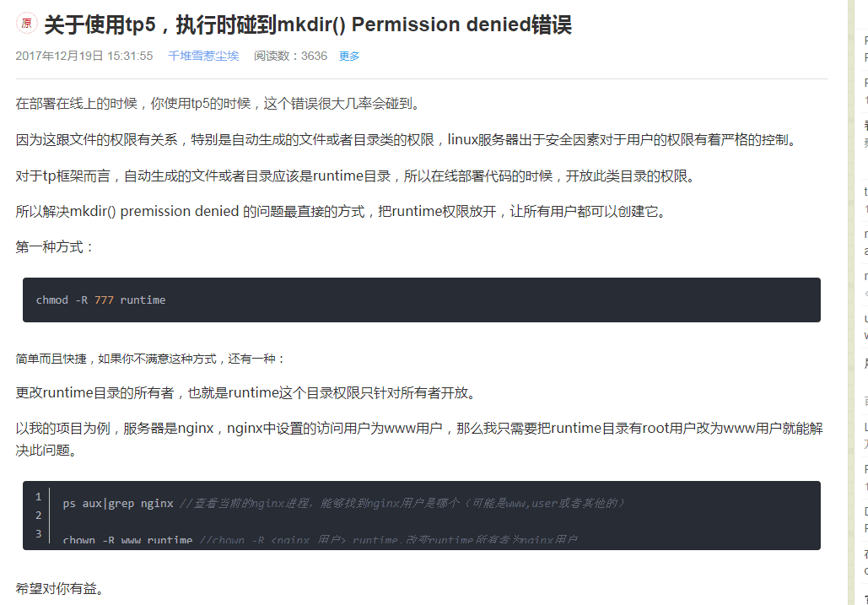This screenshot has width=868, height=605.
Task: Click the paragraph starting 因为这跟文件的权限有关系
Action: pyautogui.click(x=408, y=139)
